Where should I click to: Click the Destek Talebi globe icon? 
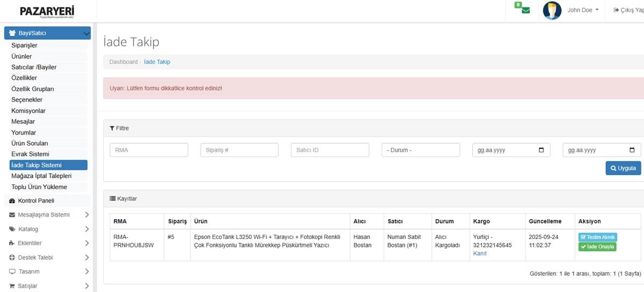[x=12, y=258]
